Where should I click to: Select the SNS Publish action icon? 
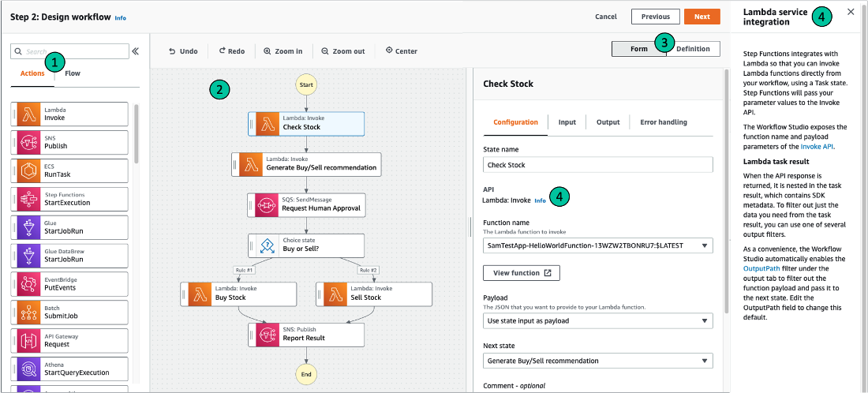point(28,142)
